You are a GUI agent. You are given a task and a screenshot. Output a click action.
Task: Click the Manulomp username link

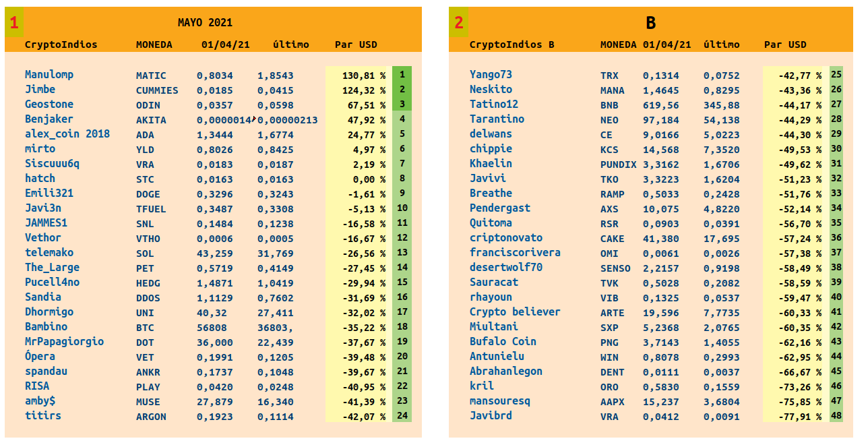tap(49, 75)
